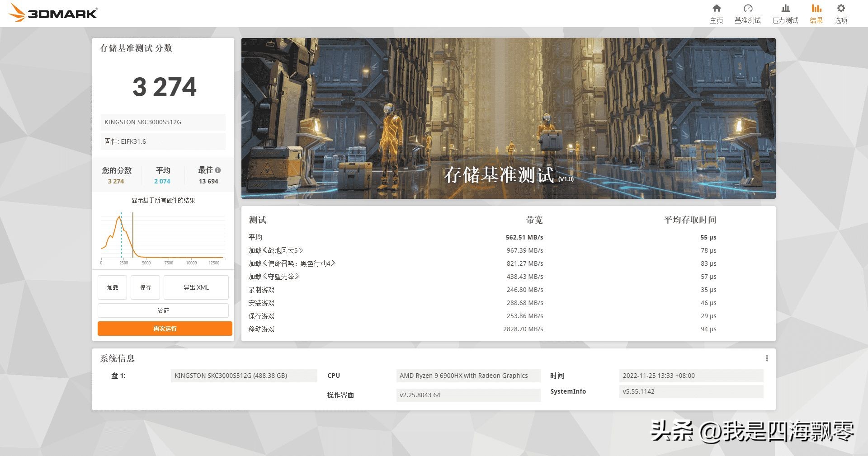The width and height of the screenshot is (868, 456).
Task: Click the v5.55.1142 SystemInfo field
Action: point(691,391)
